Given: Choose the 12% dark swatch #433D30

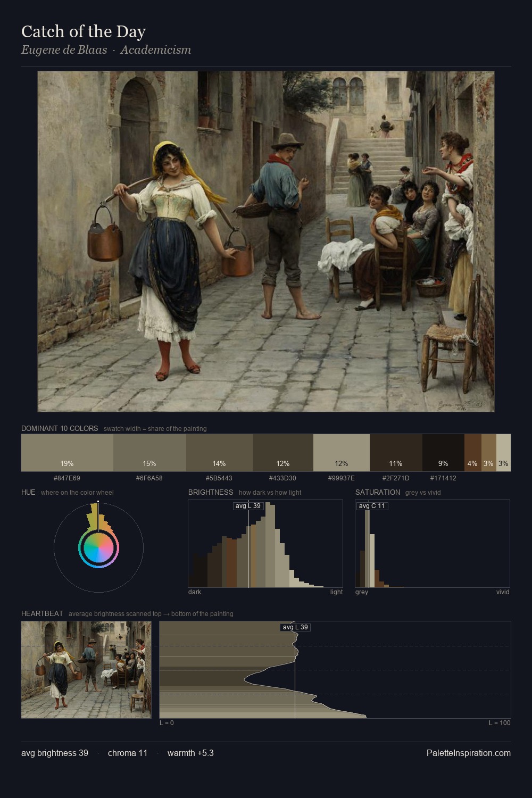Looking at the screenshot, I should [283, 453].
